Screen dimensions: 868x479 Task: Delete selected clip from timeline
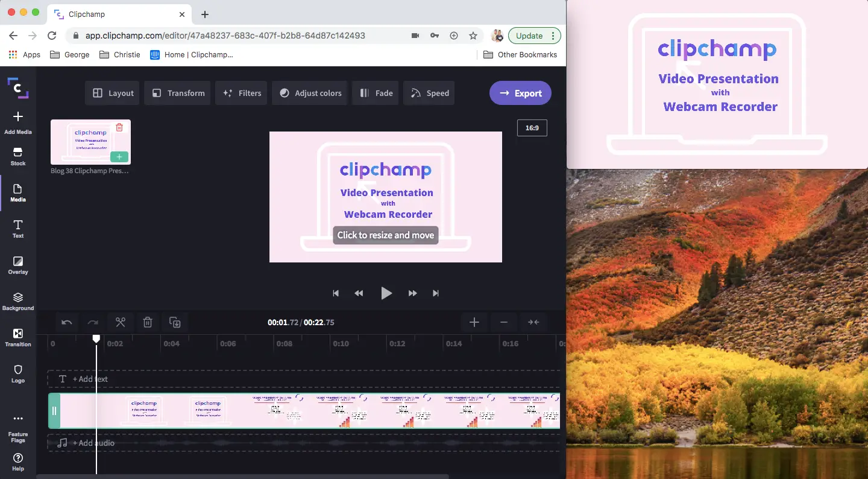(x=148, y=322)
